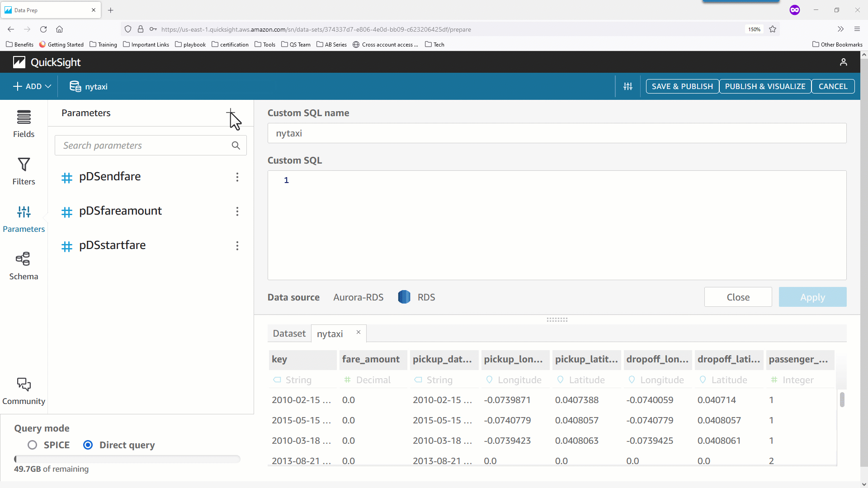
Task: Open options menu for pDSendfare parameter
Action: tap(237, 177)
